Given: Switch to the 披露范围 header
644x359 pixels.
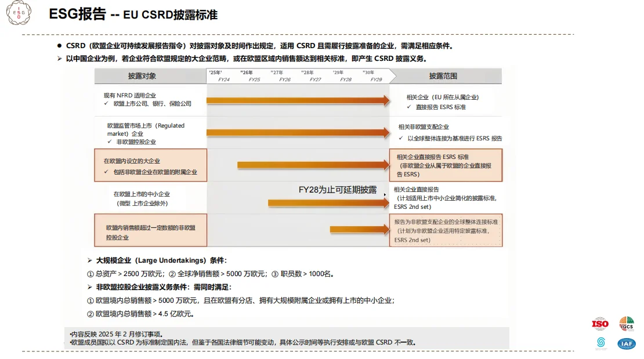Looking at the screenshot, I should coord(444,75).
